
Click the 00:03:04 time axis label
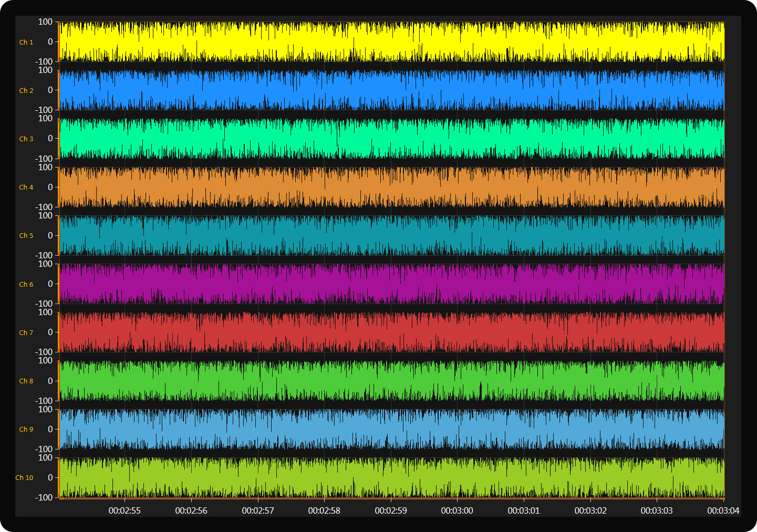pyautogui.click(x=723, y=510)
